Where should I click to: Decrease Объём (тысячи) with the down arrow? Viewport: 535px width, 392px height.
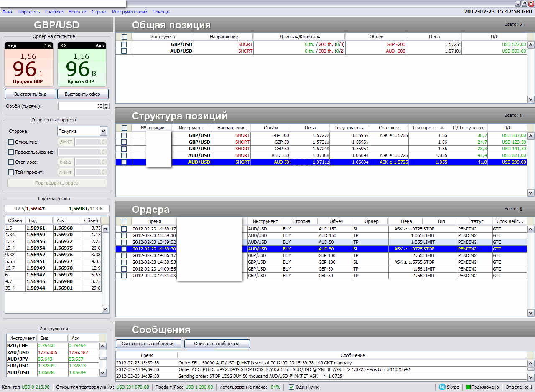coord(106,108)
